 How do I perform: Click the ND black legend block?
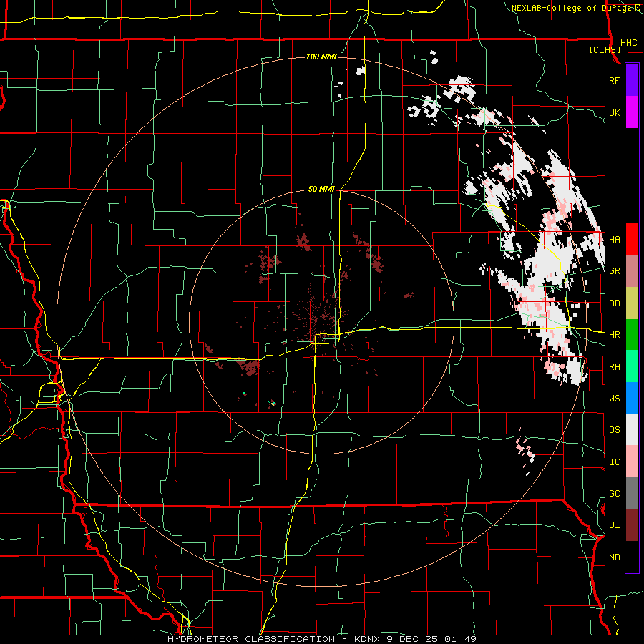tap(632, 557)
